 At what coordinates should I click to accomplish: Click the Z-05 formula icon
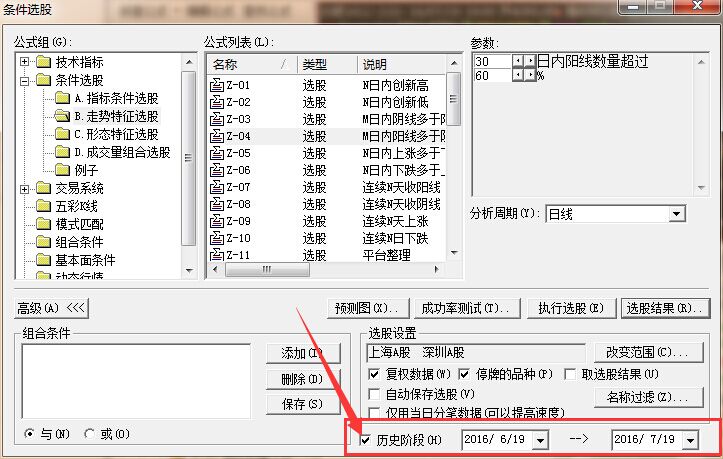(x=217, y=153)
